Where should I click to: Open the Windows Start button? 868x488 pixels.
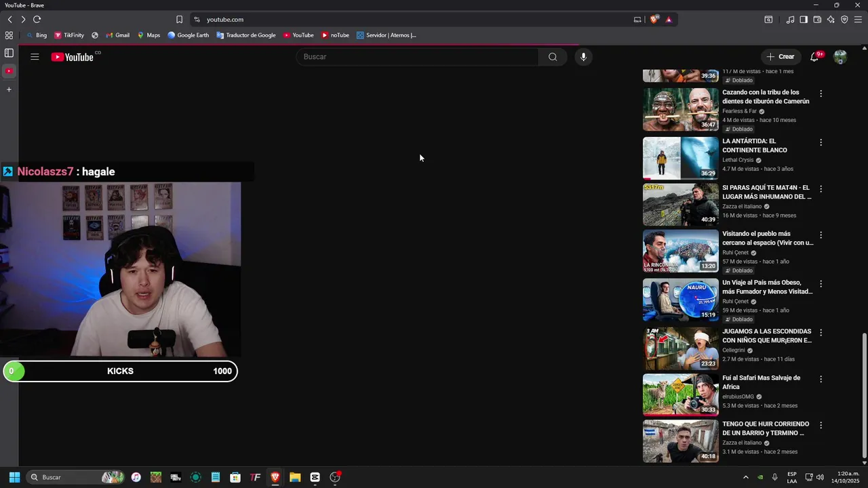pyautogui.click(x=14, y=477)
